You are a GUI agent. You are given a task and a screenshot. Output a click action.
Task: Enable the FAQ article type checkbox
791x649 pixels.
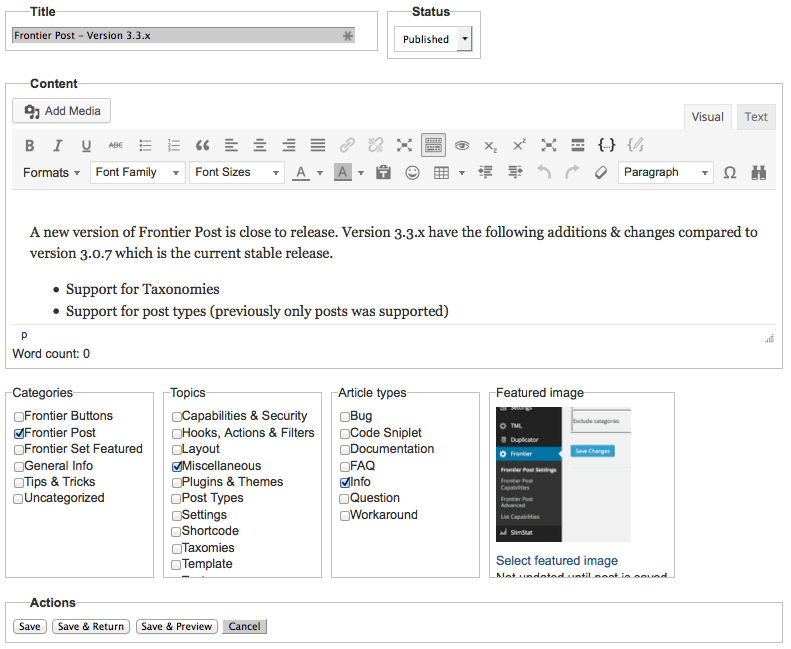point(345,466)
